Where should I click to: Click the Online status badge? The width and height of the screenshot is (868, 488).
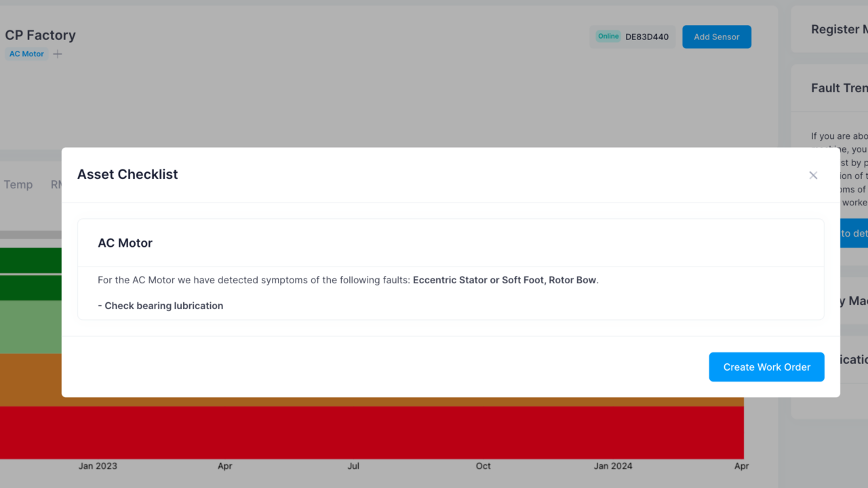(x=608, y=36)
